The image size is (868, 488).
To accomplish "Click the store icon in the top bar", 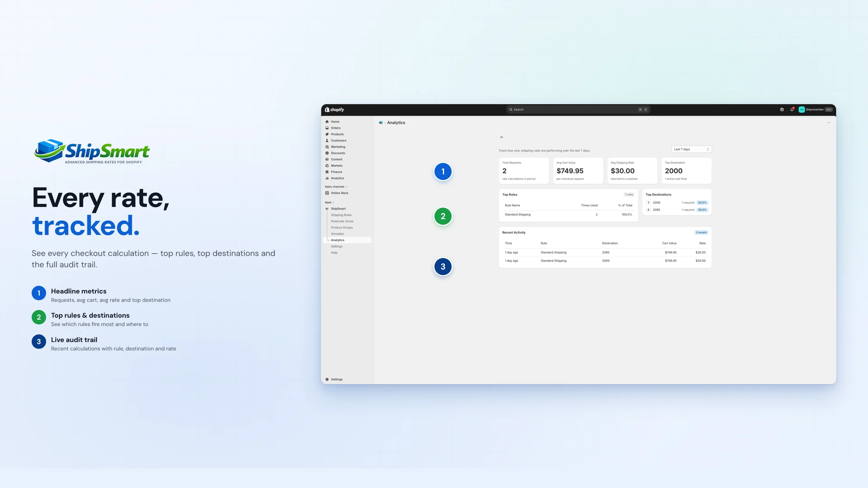I will 782,110.
